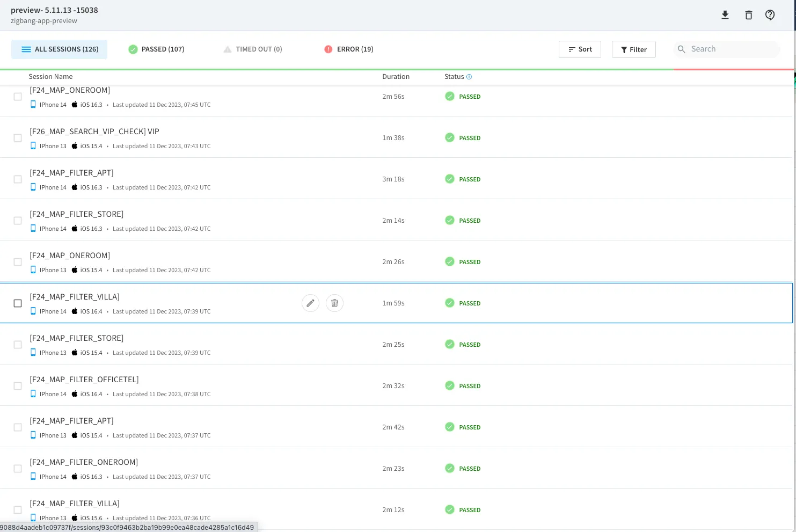This screenshot has height=532, width=796.
Task: Click the build title "preview- 5.11.13 -15038"
Action: pyautogui.click(x=54, y=10)
